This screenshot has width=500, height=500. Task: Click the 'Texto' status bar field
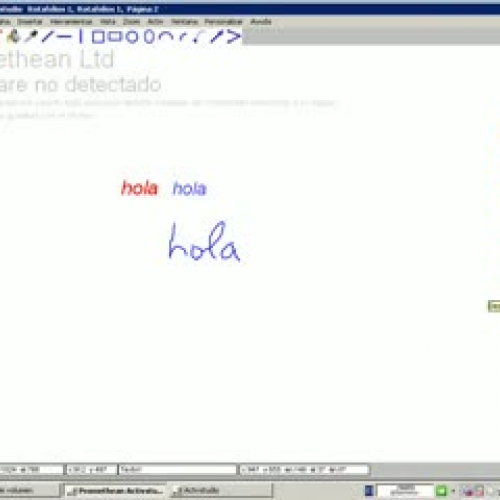coord(177,470)
